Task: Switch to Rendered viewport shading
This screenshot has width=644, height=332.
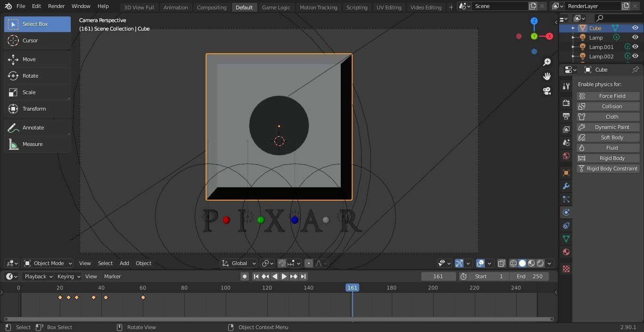Action: tap(539, 263)
